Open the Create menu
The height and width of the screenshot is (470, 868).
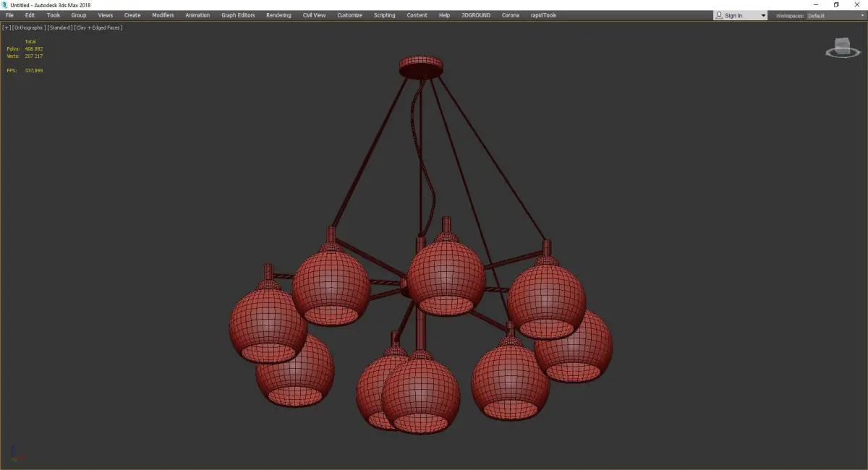(x=132, y=15)
